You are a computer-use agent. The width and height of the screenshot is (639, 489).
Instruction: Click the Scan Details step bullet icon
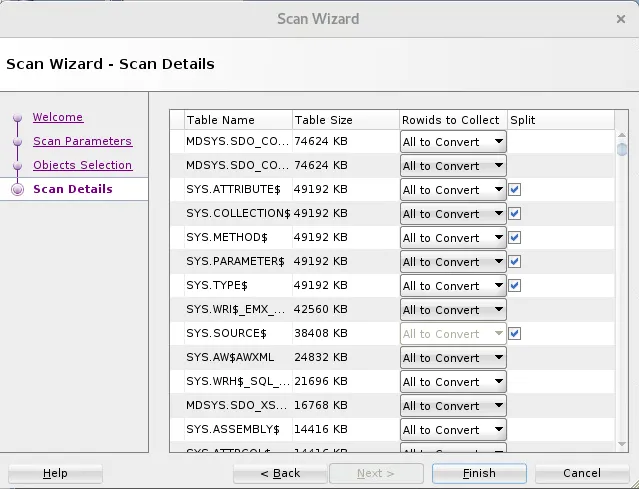tap(18, 190)
